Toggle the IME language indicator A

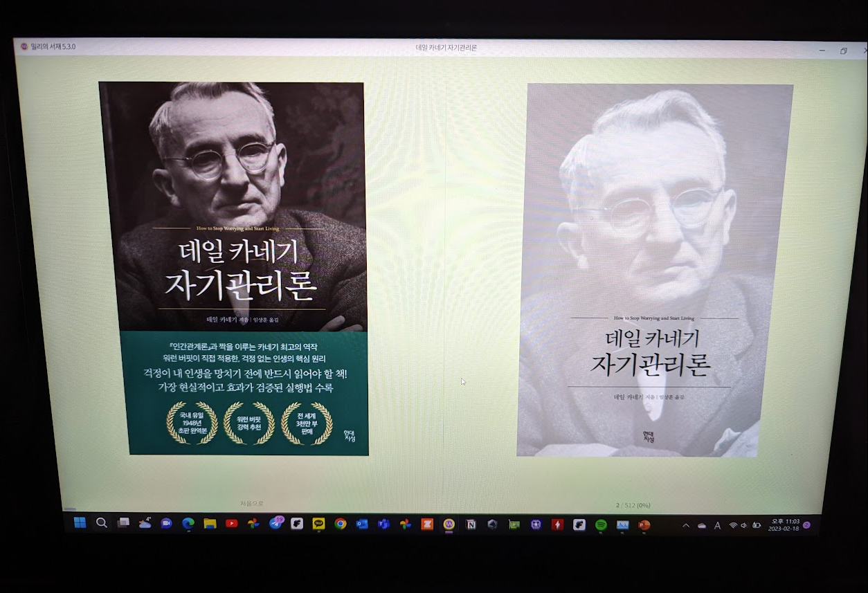point(717,526)
